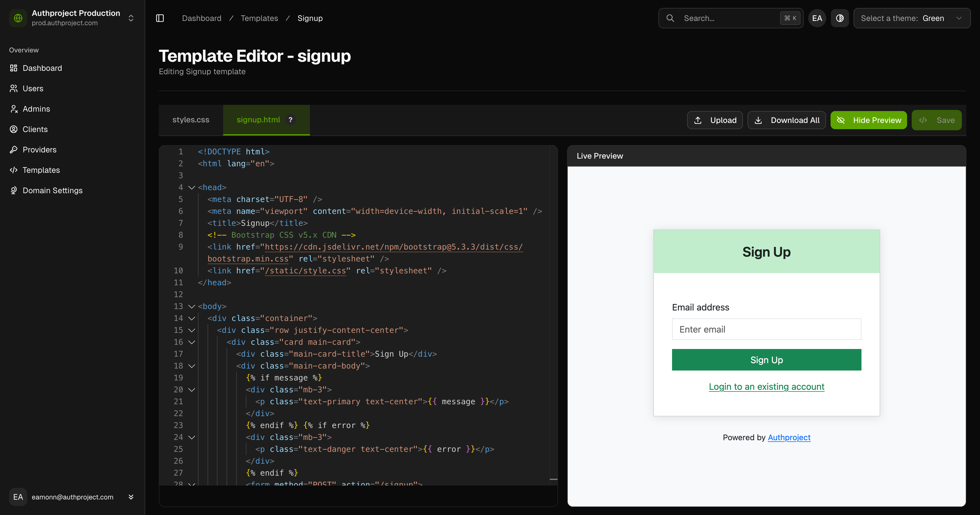Viewport: 980px width, 515px height.
Task: Open Domain Settings from the sidebar
Action: click(52, 190)
